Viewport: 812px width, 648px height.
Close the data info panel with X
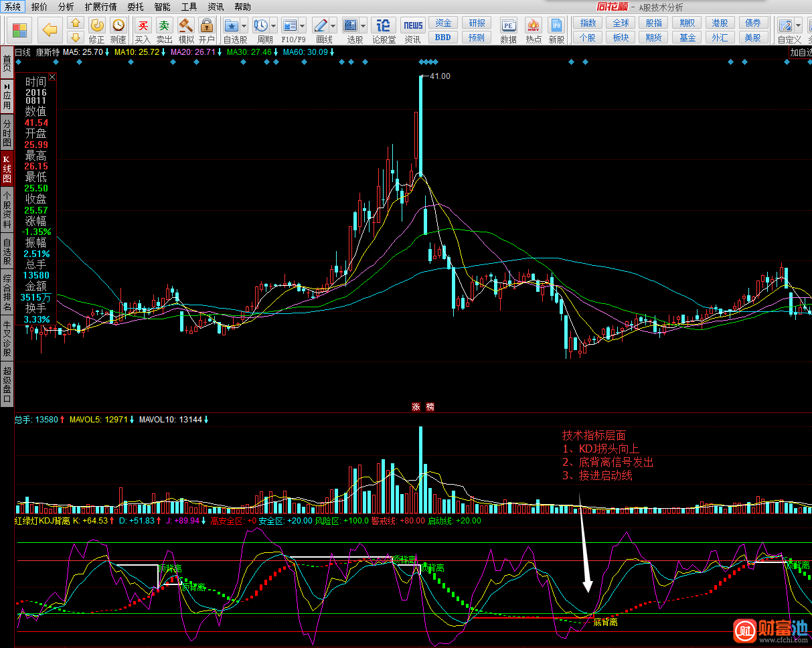tap(52, 77)
